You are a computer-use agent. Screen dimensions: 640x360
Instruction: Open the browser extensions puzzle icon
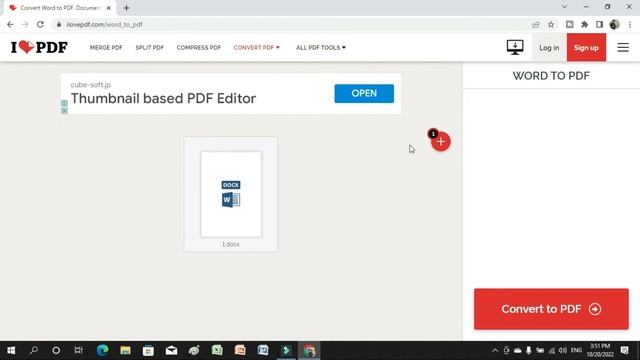click(584, 24)
